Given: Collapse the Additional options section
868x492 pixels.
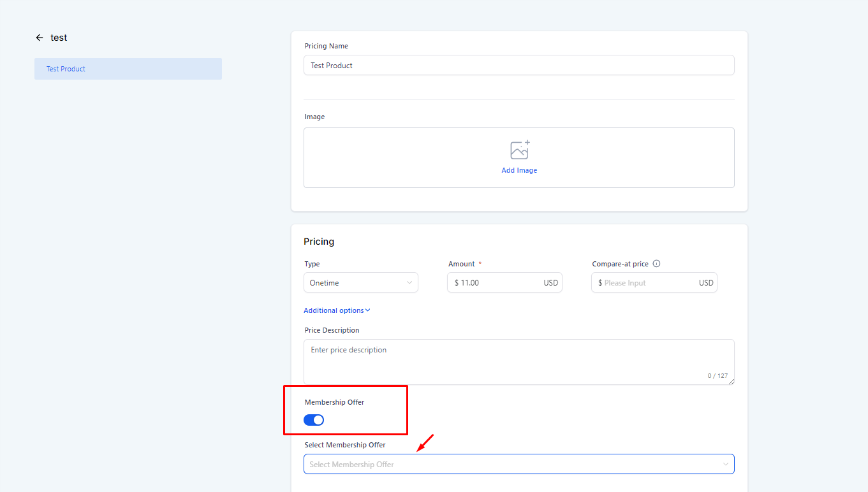Looking at the screenshot, I should click(334, 310).
